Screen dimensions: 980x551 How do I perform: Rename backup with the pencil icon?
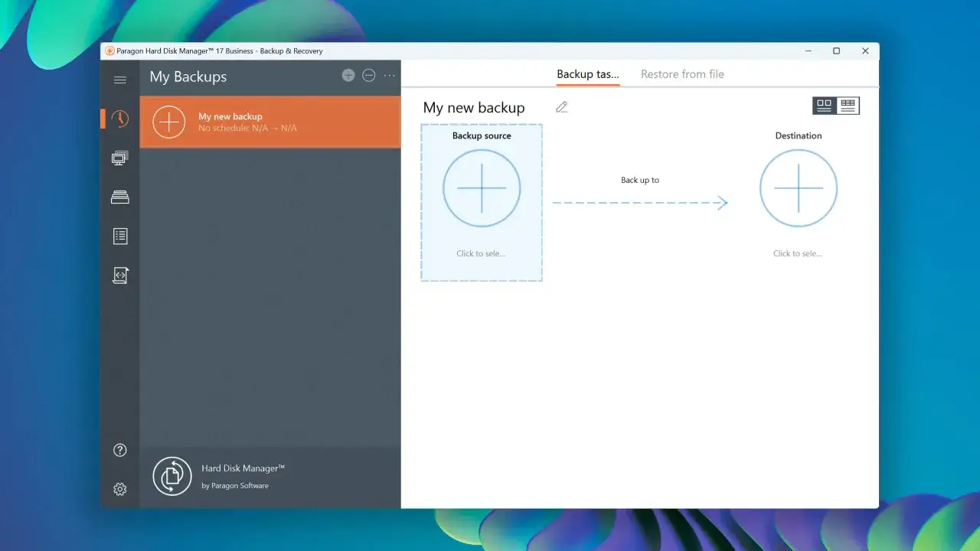click(x=562, y=107)
